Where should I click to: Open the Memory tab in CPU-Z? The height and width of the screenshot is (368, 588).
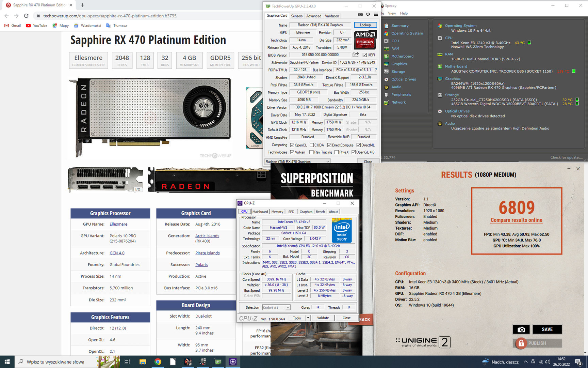coord(277,212)
